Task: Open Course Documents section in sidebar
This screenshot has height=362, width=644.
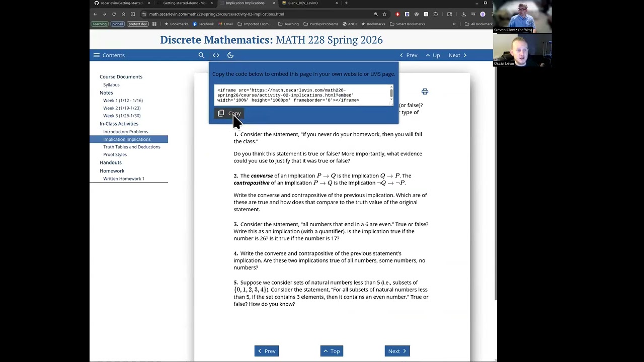Action: [121, 77]
